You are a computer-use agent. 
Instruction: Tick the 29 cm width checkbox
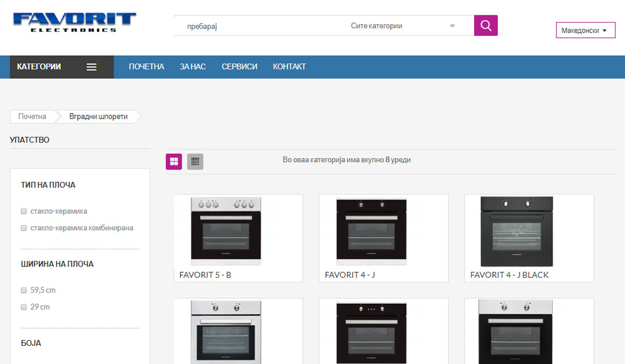pos(24,307)
